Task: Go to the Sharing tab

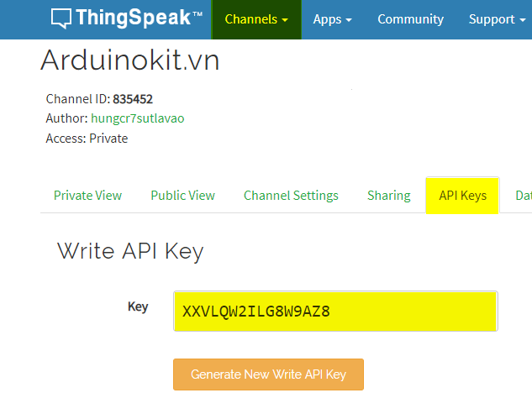Action: (388, 196)
